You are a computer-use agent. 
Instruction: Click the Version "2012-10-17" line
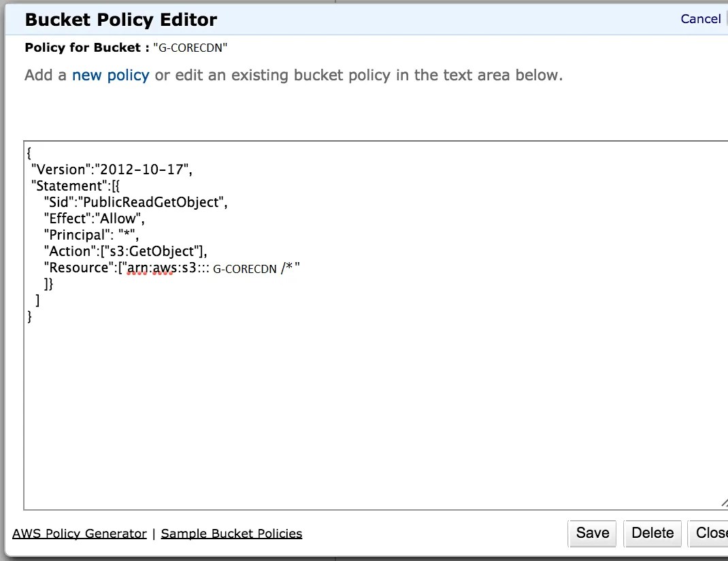click(109, 169)
